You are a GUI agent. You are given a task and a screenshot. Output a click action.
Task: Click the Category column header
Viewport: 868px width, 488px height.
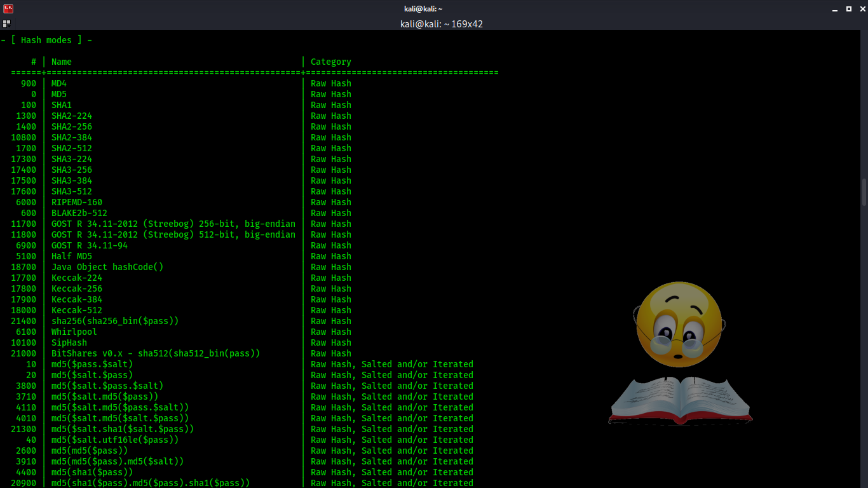pyautogui.click(x=330, y=62)
